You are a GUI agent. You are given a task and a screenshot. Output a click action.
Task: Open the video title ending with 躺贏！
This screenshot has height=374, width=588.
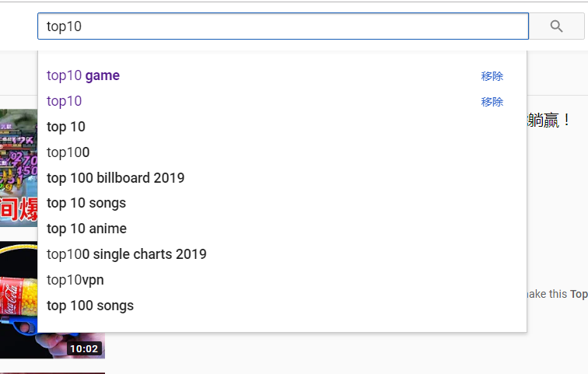click(548, 121)
